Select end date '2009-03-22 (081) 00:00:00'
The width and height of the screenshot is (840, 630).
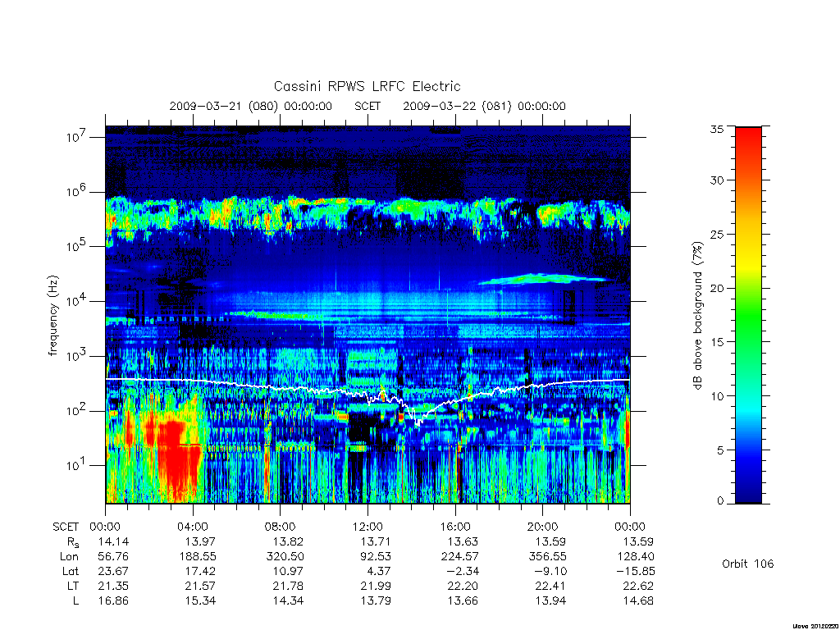point(484,106)
